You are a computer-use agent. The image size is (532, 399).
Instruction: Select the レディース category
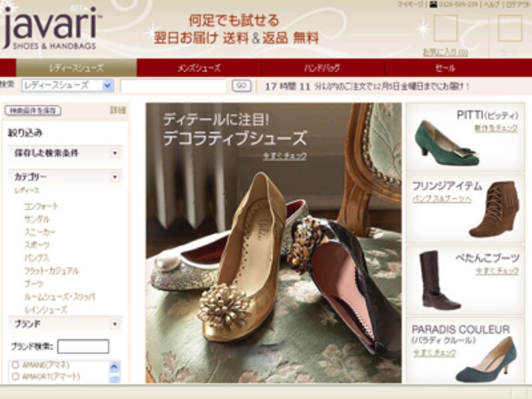27,191
